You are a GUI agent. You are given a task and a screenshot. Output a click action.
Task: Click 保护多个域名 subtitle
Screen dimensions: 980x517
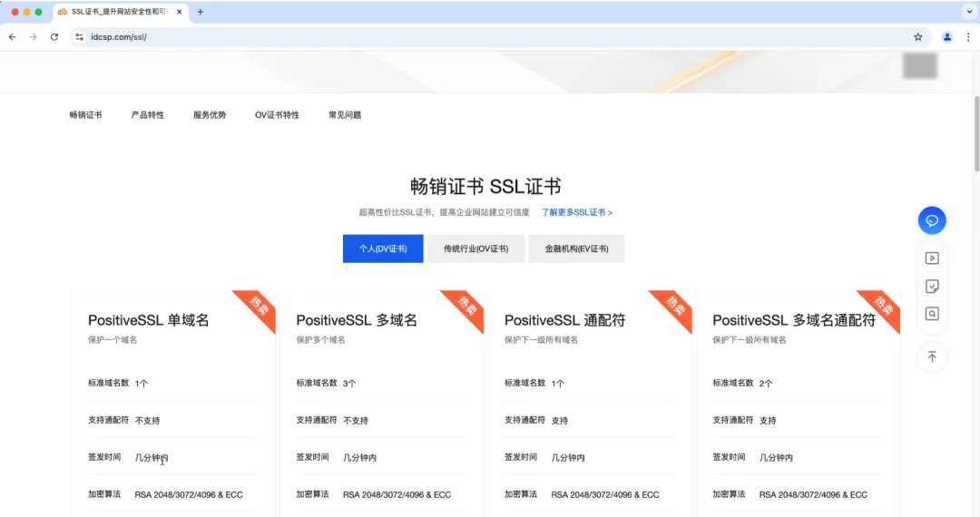[320, 339]
